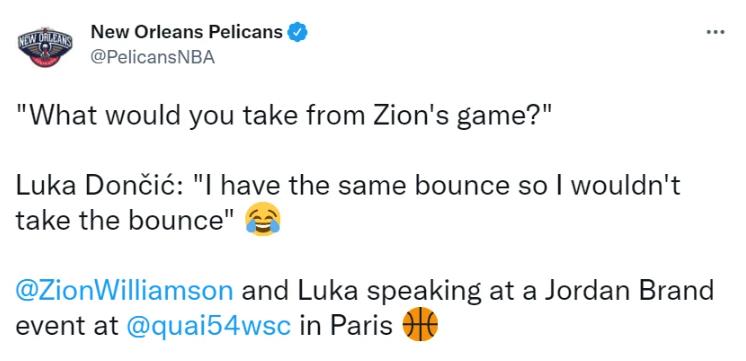Open the tweet's three-dot more options menu

pos(715,32)
